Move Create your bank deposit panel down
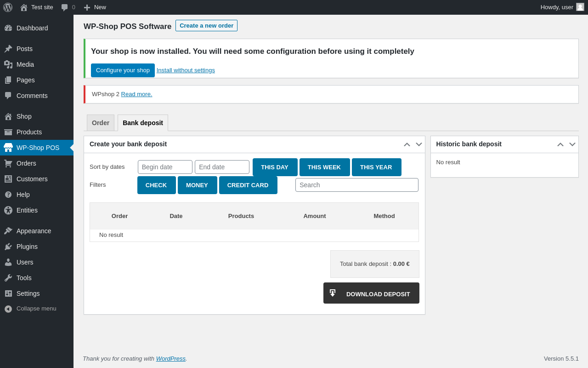 tap(419, 144)
